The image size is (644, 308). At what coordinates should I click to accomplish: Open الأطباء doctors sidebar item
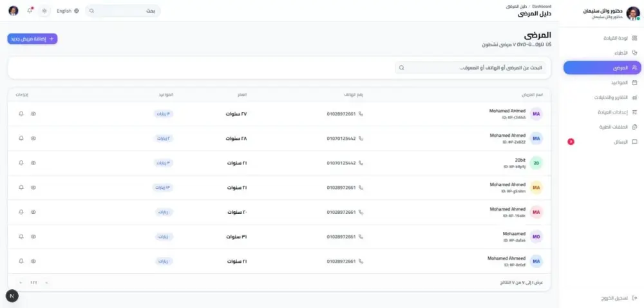coord(602,53)
